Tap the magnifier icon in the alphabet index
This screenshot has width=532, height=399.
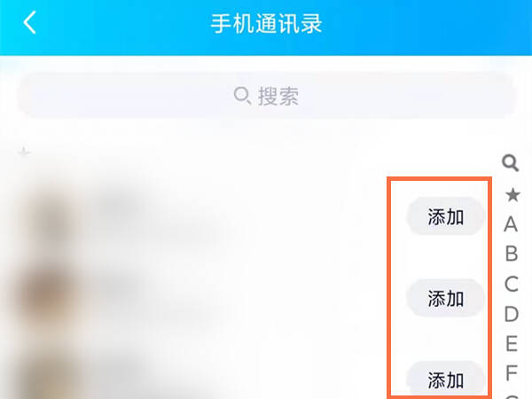(x=511, y=163)
